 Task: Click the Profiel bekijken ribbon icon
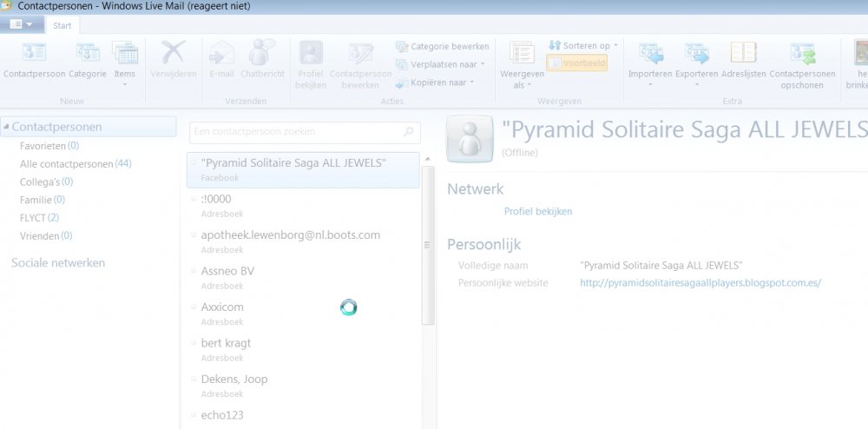pyautogui.click(x=311, y=53)
